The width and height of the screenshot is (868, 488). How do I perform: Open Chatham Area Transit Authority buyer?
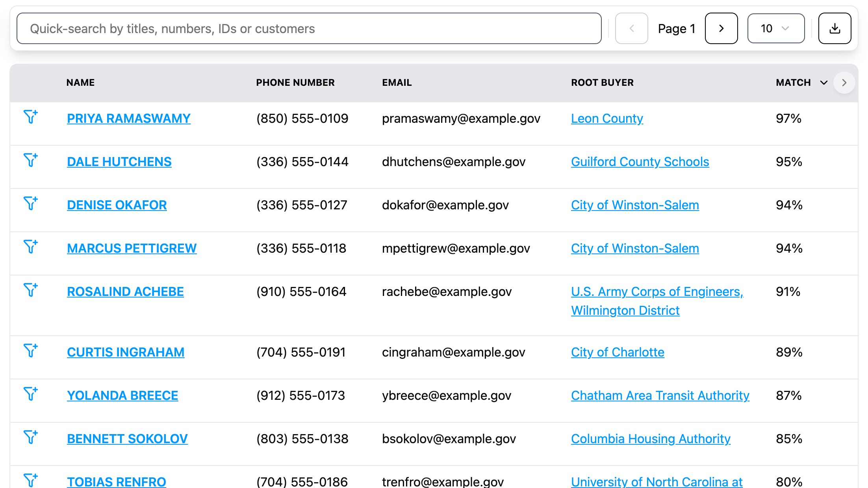(660, 396)
